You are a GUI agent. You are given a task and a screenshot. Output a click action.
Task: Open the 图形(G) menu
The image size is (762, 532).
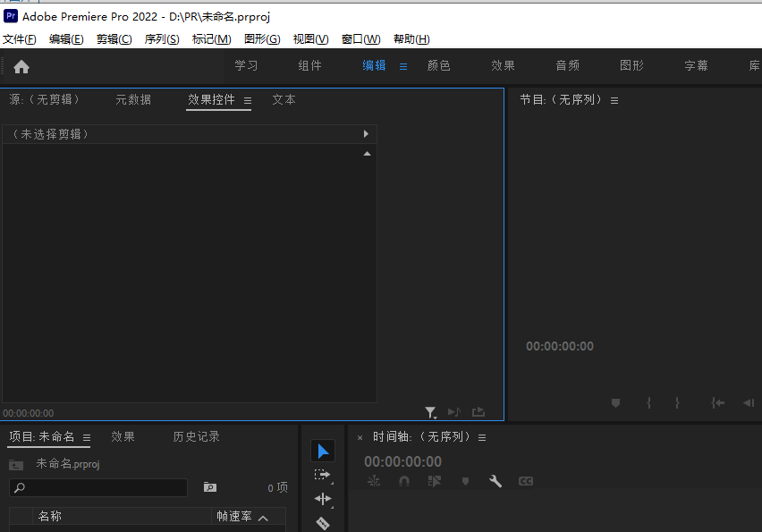click(262, 39)
